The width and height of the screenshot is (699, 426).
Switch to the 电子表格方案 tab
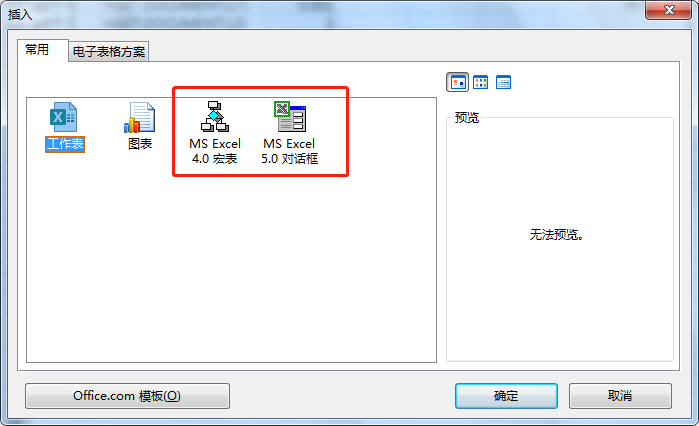click(x=109, y=52)
